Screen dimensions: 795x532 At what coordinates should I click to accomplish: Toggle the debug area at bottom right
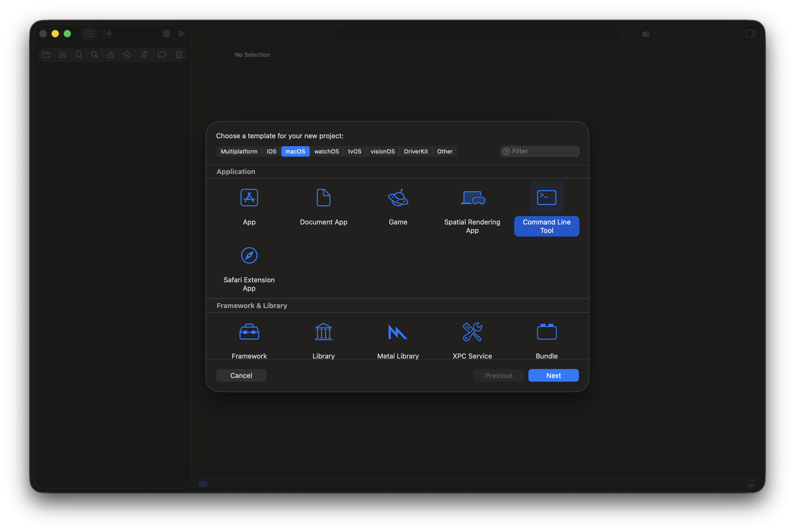(751, 483)
